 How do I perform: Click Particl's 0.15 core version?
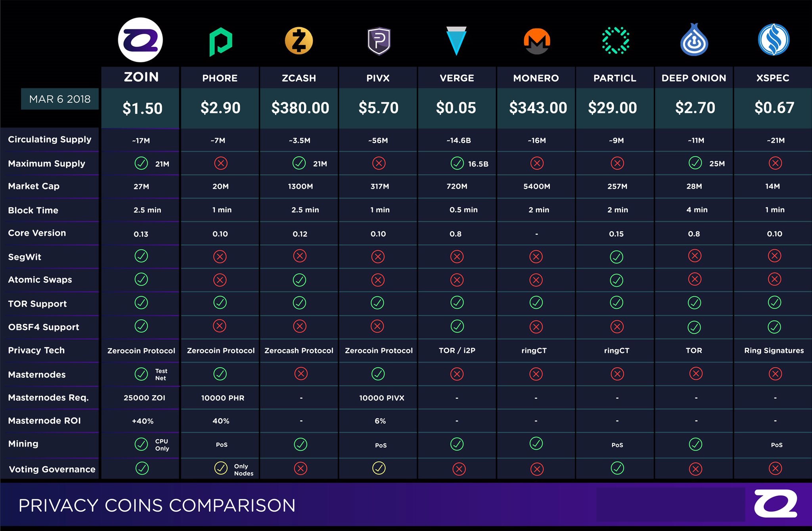616,234
